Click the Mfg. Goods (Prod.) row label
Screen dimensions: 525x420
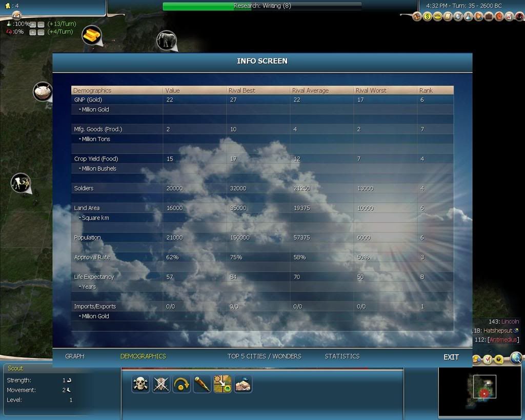click(x=98, y=129)
